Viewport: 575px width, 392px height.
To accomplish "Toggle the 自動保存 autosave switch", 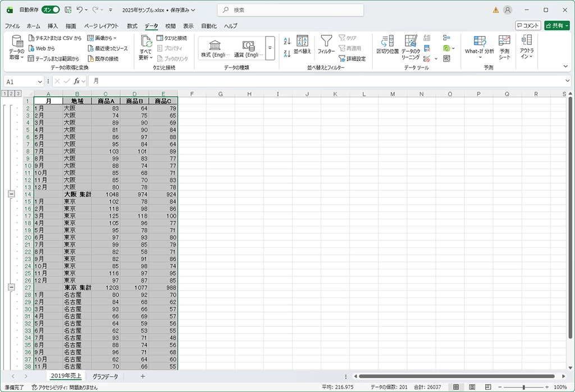I will (x=51, y=10).
